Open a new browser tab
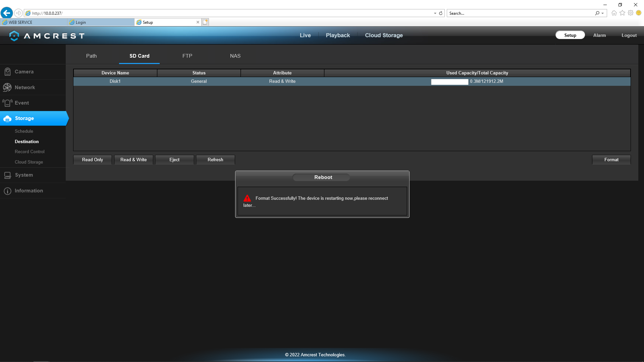 205,22
